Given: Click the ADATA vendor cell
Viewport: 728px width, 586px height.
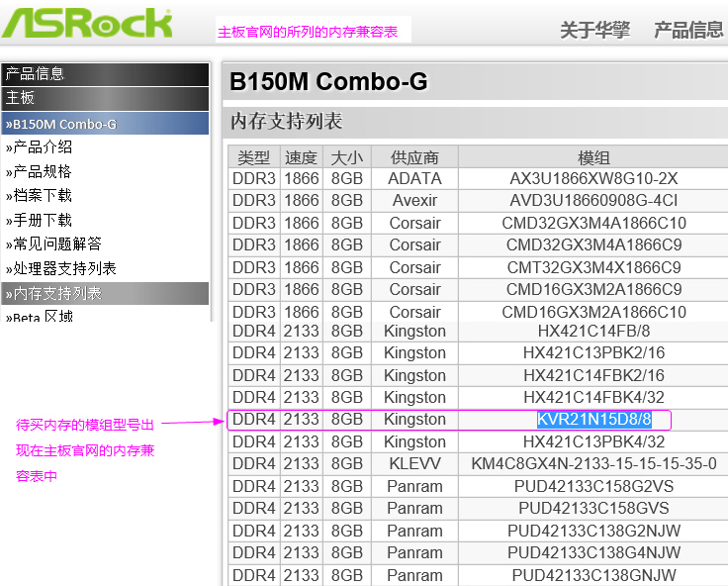Looking at the screenshot, I should (x=414, y=178).
